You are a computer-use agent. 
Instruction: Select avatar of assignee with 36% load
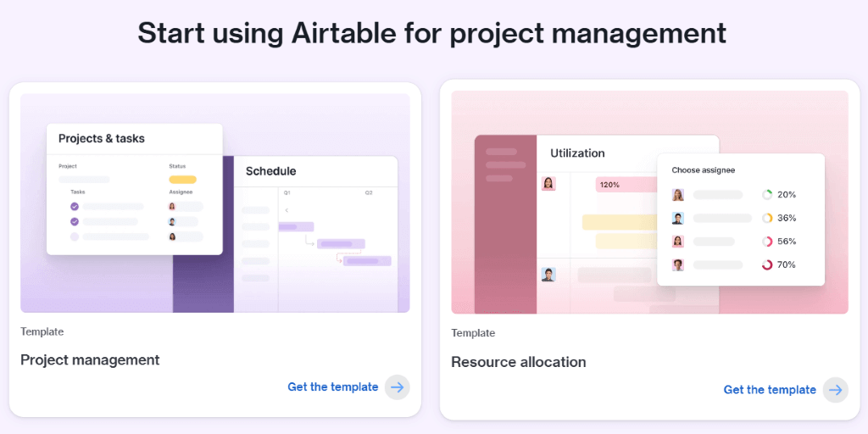[677, 218]
